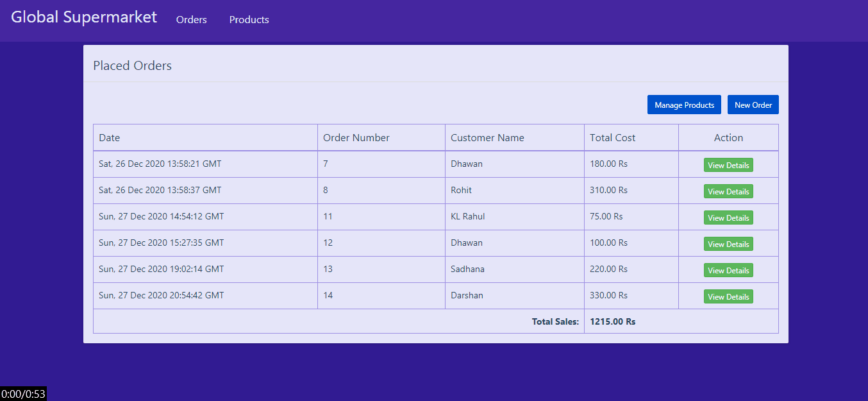Go to the Orders menu item
The height and width of the screenshot is (401, 868).
point(192,20)
